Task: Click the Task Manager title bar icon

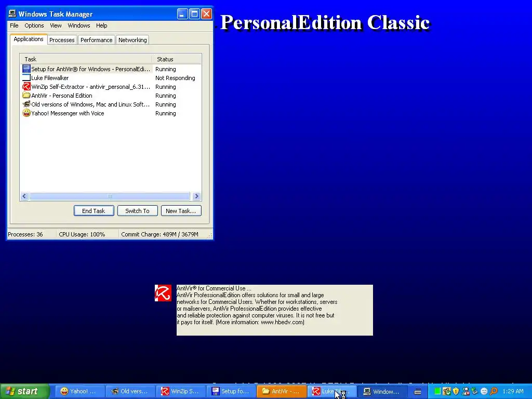Action: (x=12, y=14)
